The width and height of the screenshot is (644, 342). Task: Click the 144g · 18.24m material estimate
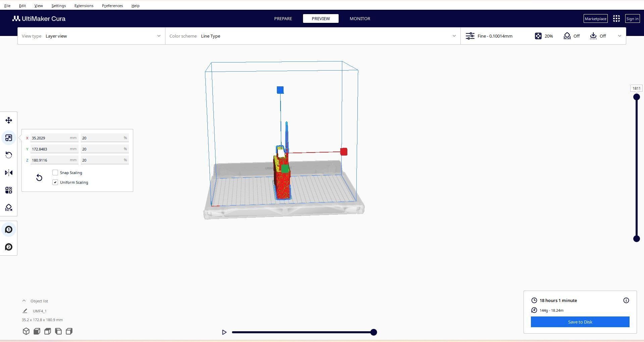[x=551, y=310]
